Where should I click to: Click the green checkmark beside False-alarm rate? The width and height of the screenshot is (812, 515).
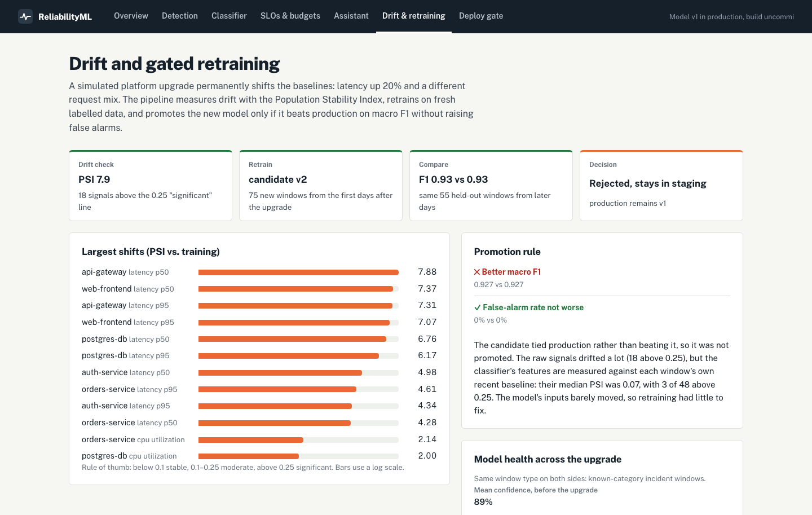point(478,307)
